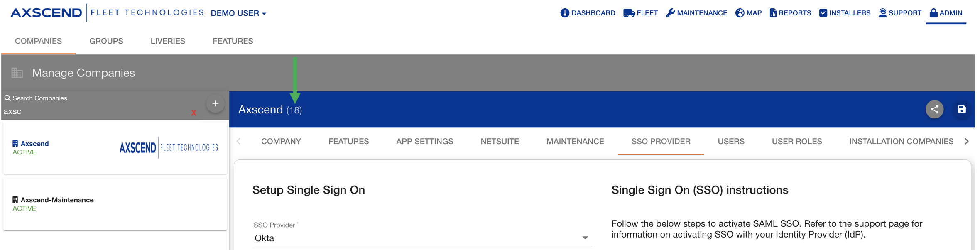Switch to the USER ROLES tab

click(x=796, y=141)
